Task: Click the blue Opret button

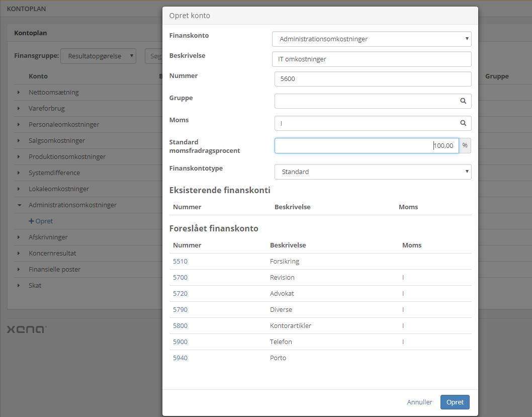Action: 455,402
